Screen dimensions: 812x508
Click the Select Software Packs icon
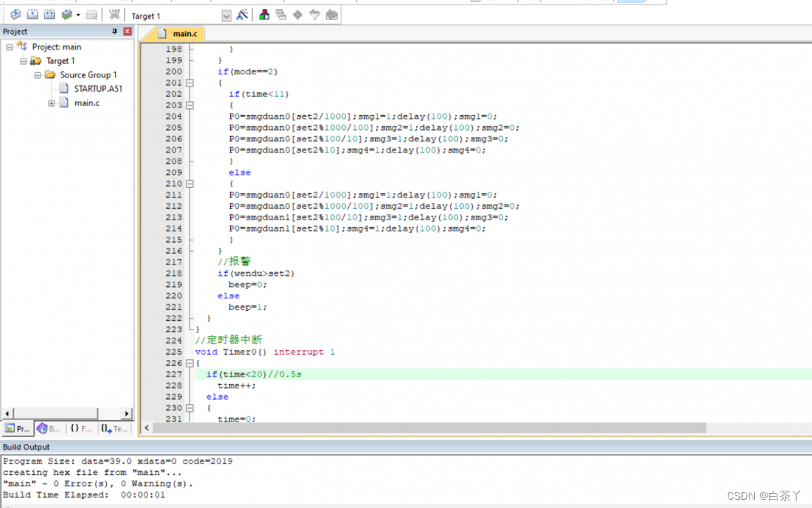(314, 15)
